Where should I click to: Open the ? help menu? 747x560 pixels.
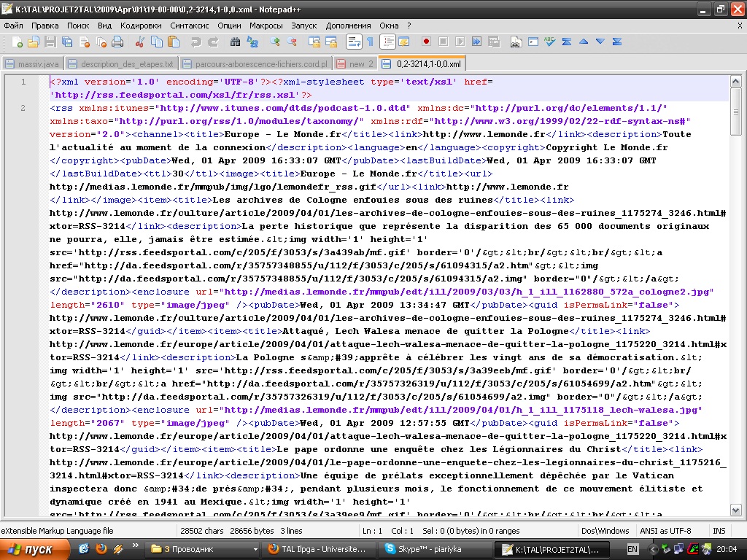[x=409, y=26]
